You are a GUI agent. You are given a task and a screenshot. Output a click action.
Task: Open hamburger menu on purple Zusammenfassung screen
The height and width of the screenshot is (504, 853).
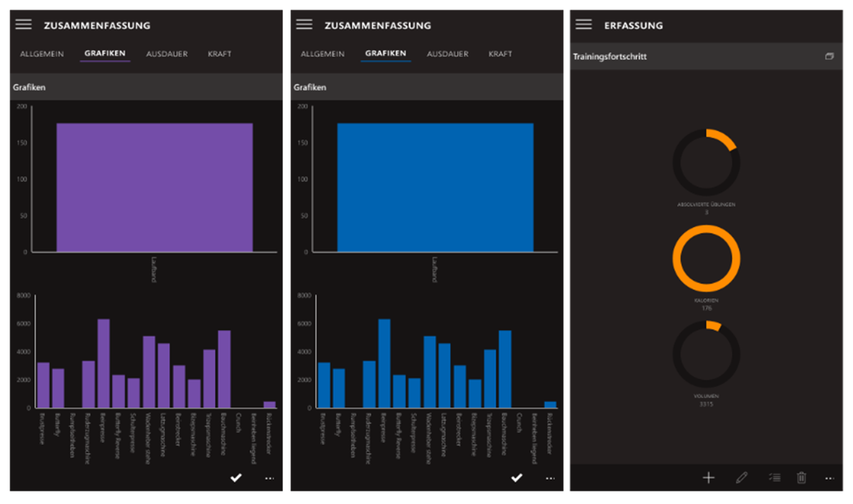[x=24, y=24]
